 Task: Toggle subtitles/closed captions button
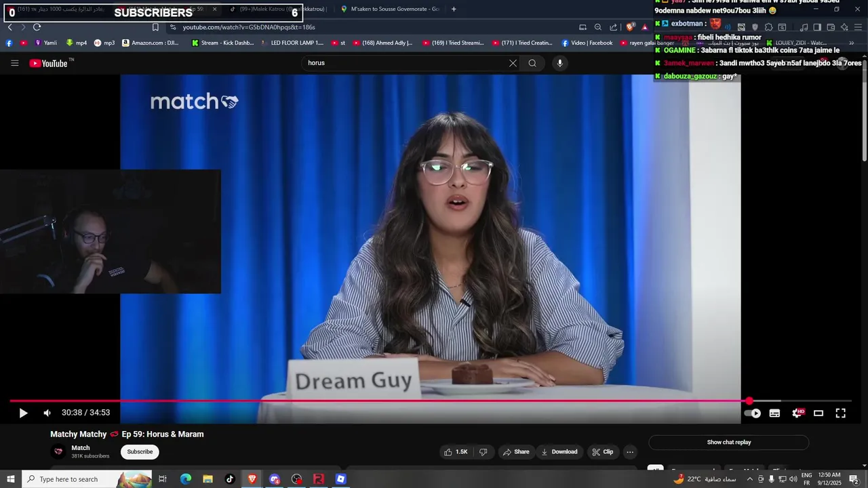[x=774, y=413]
